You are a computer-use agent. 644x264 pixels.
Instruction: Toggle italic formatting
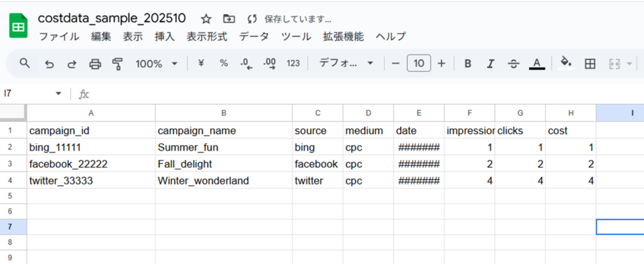click(491, 64)
